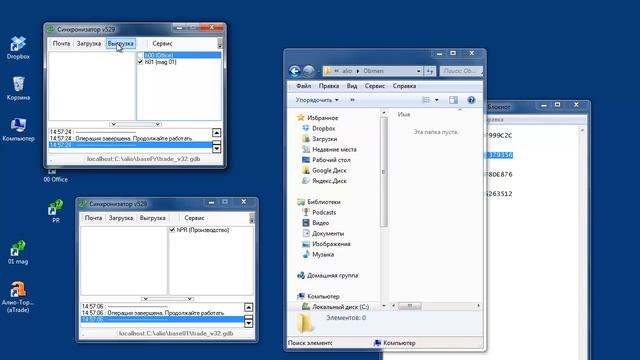Open the Вид menu in Explorer
The width and height of the screenshot is (640, 360).
point(352,86)
